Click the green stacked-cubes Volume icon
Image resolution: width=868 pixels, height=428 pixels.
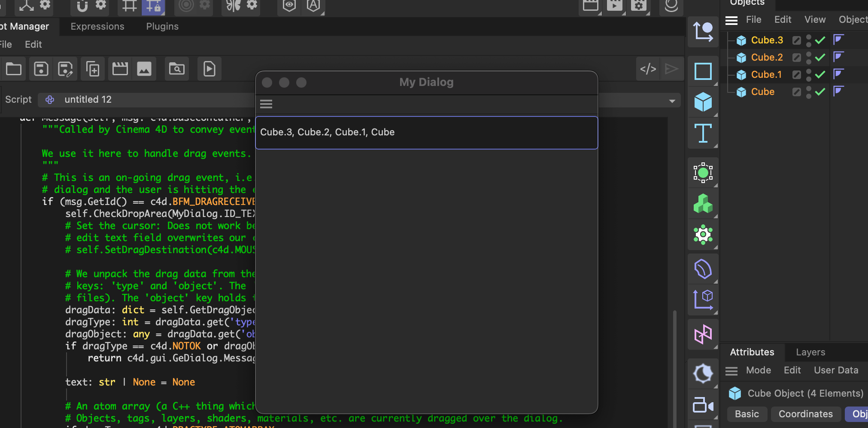pos(703,204)
